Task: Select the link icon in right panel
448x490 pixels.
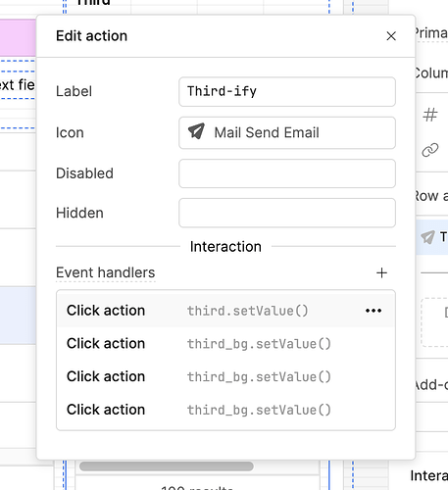Action: [430, 150]
